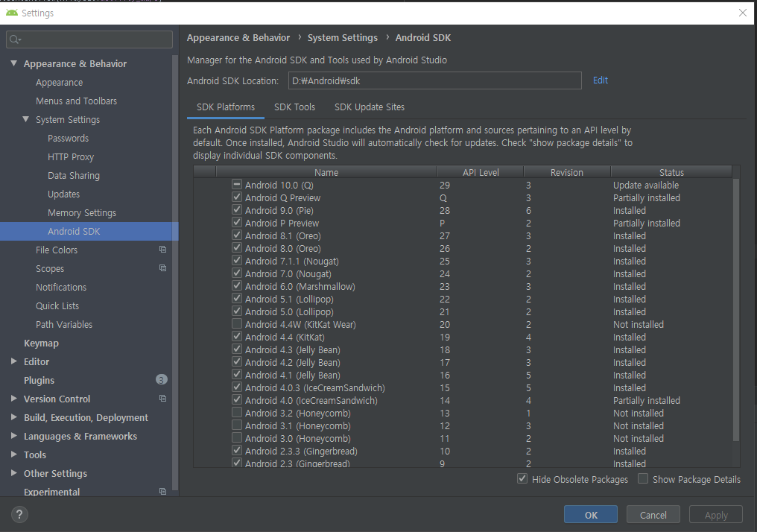Image resolution: width=757 pixels, height=532 pixels.
Task: Open the Passwords settings page
Action: click(68, 138)
